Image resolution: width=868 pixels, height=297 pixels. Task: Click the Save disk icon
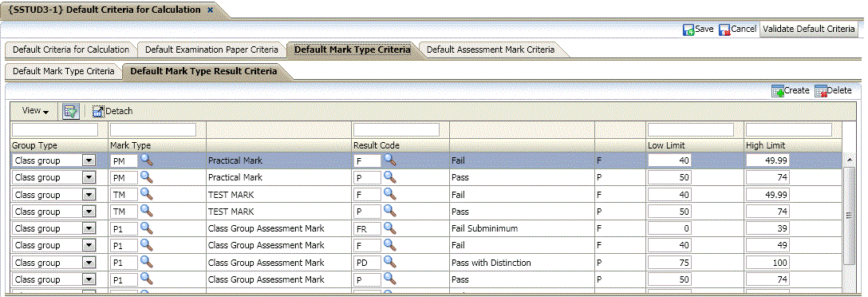(688, 30)
